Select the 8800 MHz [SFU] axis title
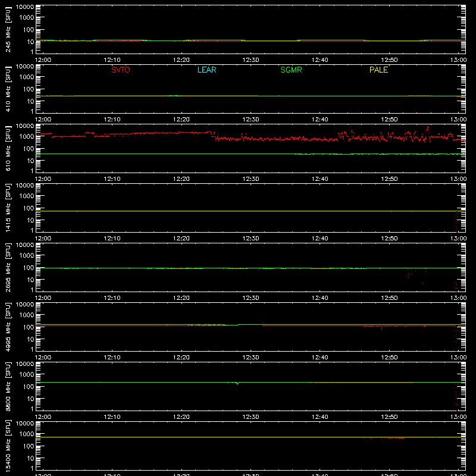476x476 pixels. tap(8, 386)
